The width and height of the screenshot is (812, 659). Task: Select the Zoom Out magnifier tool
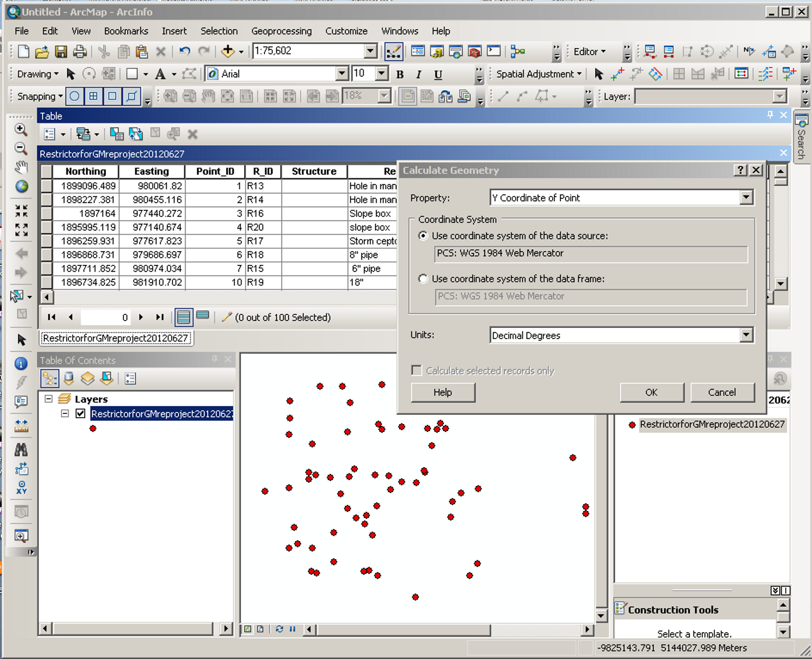pyautogui.click(x=21, y=148)
